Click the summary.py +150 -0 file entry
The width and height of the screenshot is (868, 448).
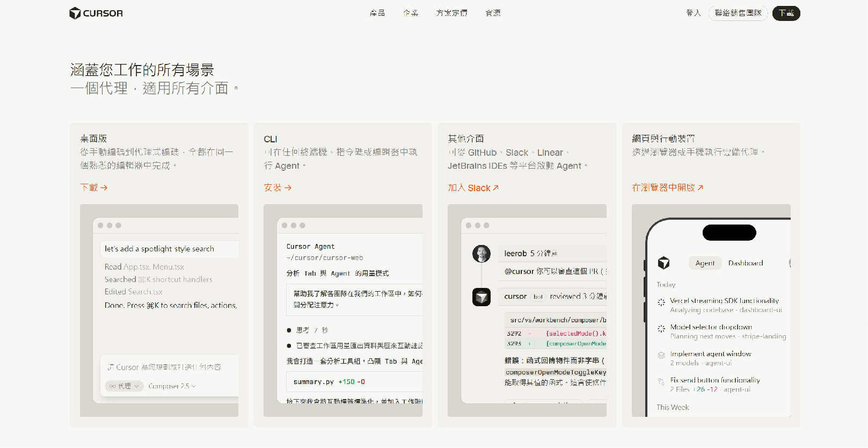click(354, 382)
